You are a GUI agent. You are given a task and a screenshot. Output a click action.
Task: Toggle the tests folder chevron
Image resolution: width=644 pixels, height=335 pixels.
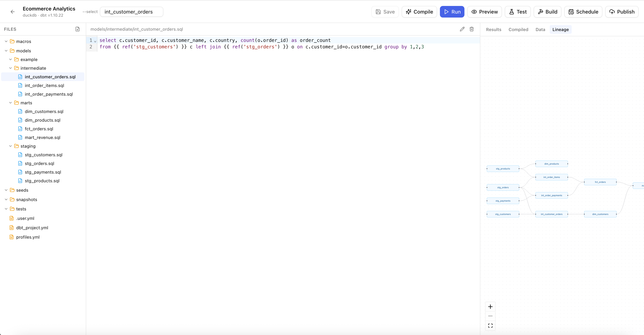[6, 209]
